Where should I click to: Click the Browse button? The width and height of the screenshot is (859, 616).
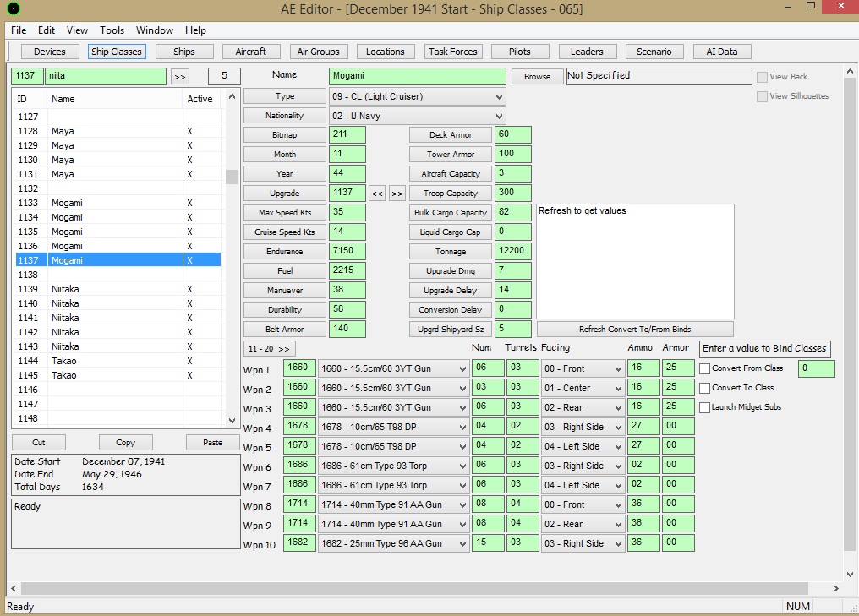point(537,77)
